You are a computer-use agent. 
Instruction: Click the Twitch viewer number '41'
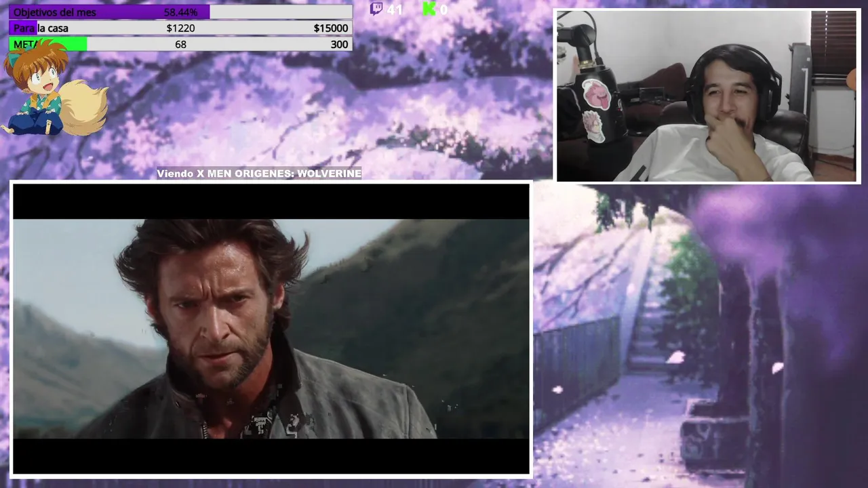395,9
